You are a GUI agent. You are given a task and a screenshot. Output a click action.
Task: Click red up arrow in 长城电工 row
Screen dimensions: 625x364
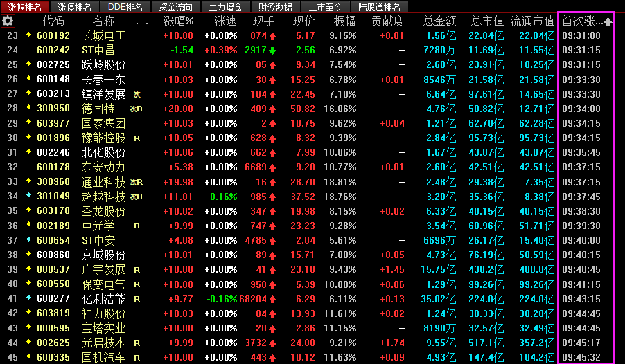click(x=272, y=36)
